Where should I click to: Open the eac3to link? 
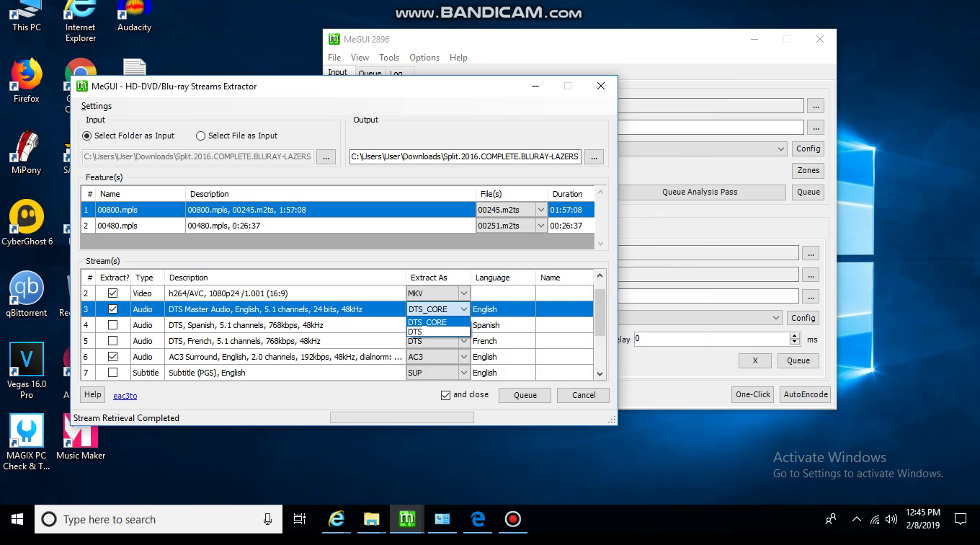125,396
